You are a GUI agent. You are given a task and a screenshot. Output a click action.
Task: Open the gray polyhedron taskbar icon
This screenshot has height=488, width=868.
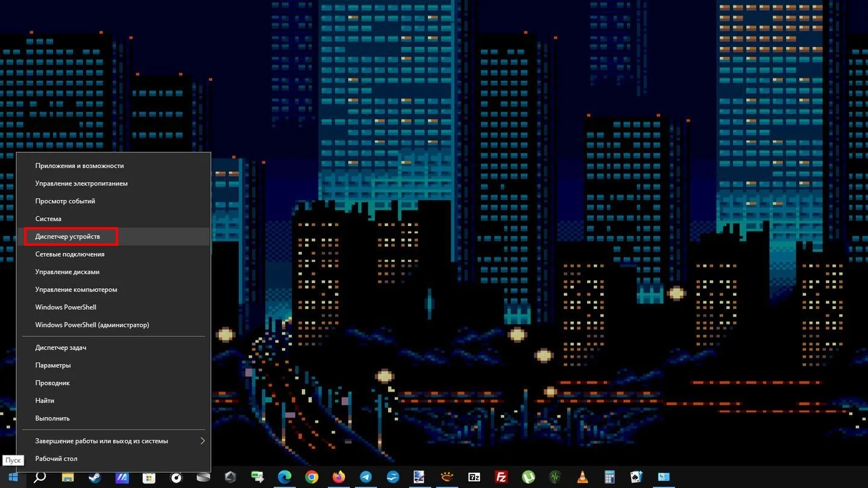230,477
